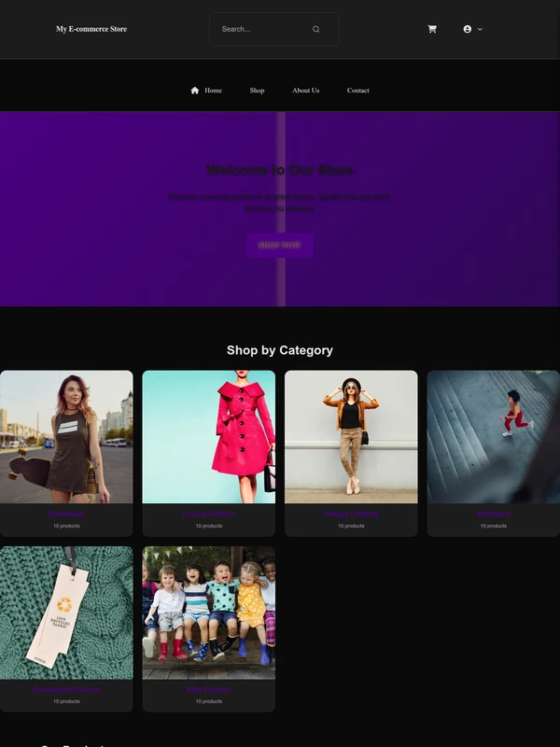Click '10 products' under Luxury Fashion
Viewport: 560px width, 747px height.
click(x=208, y=526)
